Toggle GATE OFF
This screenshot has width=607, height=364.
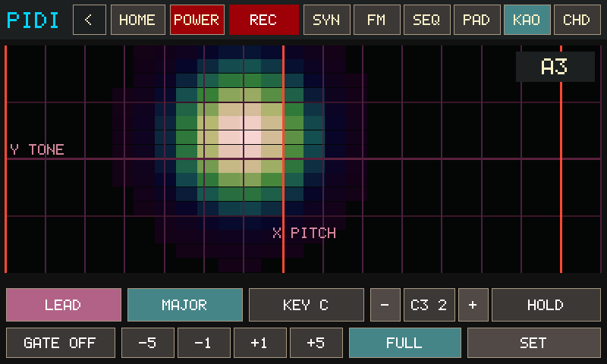pos(61,343)
